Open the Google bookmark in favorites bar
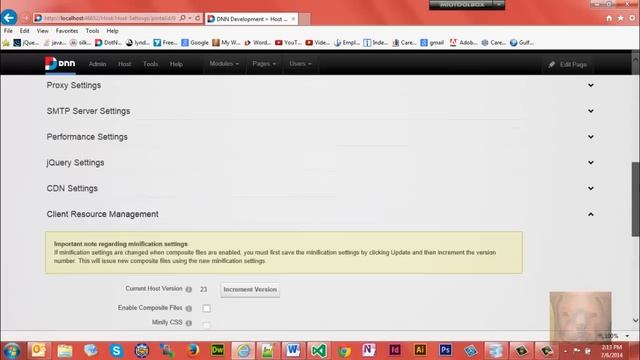640x360 pixels. tap(195, 42)
